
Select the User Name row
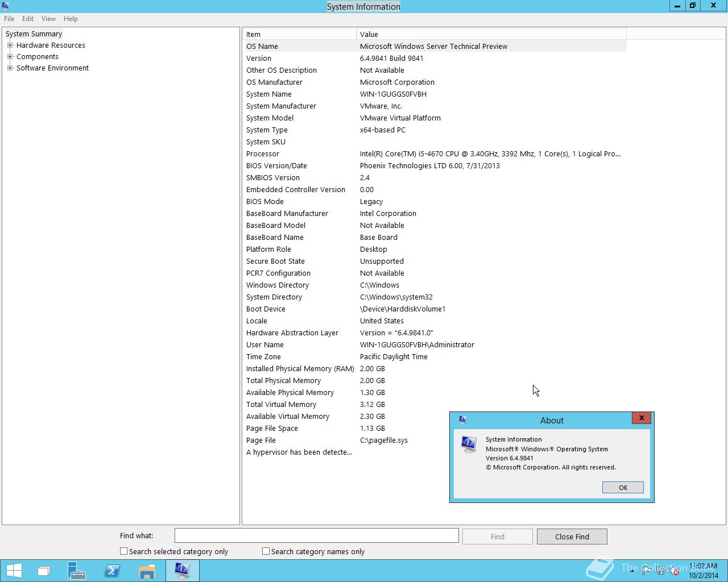pyautogui.click(x=435, y=345)
